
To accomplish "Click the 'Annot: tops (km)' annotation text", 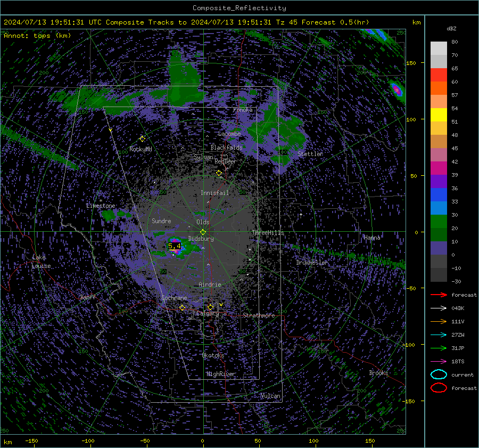I will tap(37, 36).
